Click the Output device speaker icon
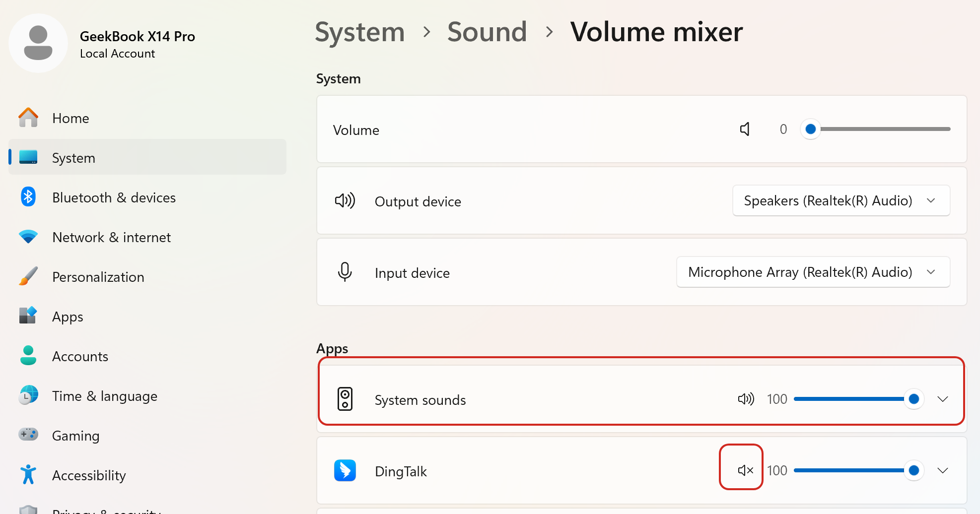Image resolution: width=980 pixels, height=514 pixels. [345, 201]
